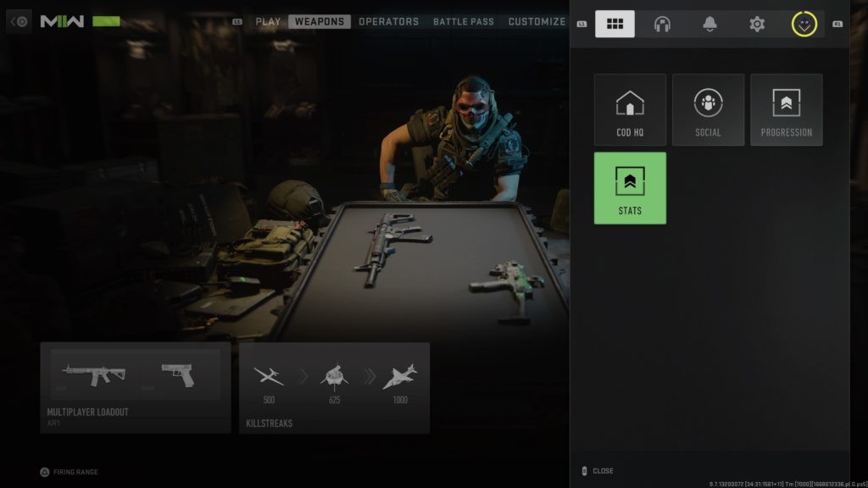Open the Killstreaks card
Screen dimensions: 868x488
(334, 387)
